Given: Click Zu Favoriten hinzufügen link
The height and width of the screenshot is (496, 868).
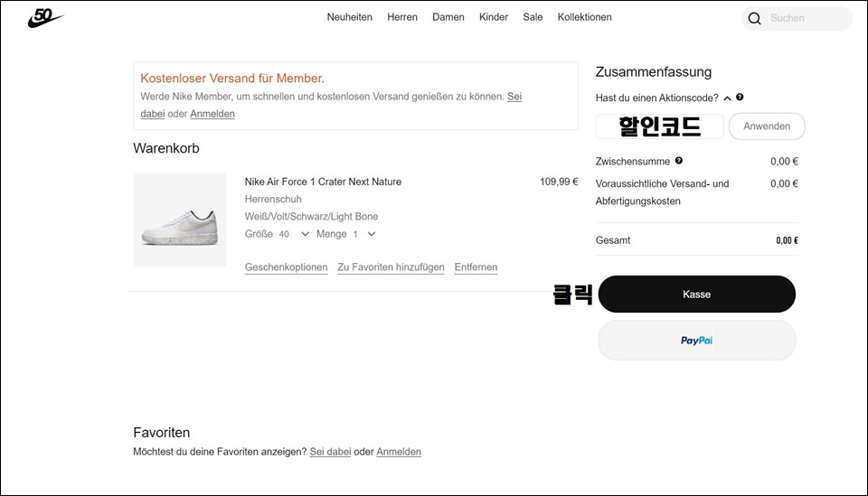Looking at the screenshot, I should pyautogui.click(x=391, y=267).
